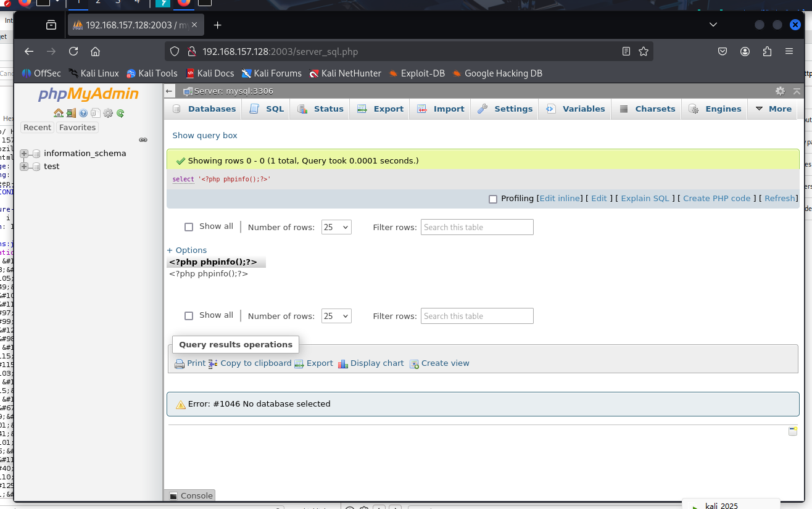Open the More menu dropdown
This screenshot has height=509, width=812.
click(x=773, y=109)
